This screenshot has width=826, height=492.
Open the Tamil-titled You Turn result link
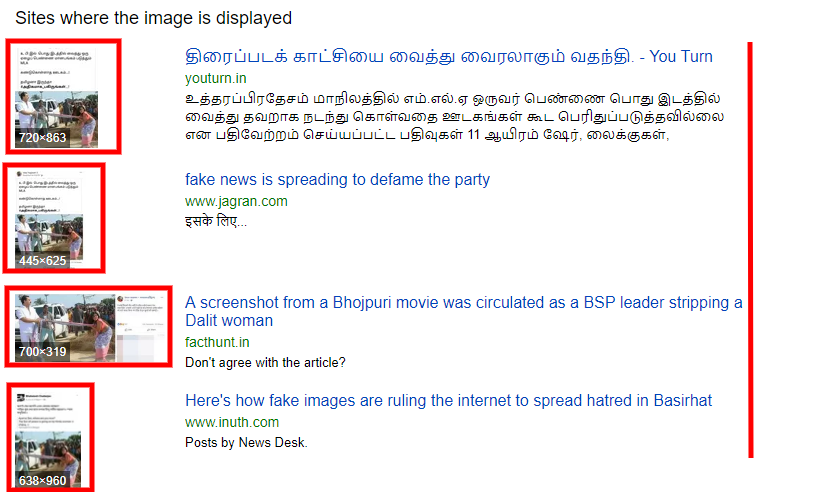(x=448, y=56)
